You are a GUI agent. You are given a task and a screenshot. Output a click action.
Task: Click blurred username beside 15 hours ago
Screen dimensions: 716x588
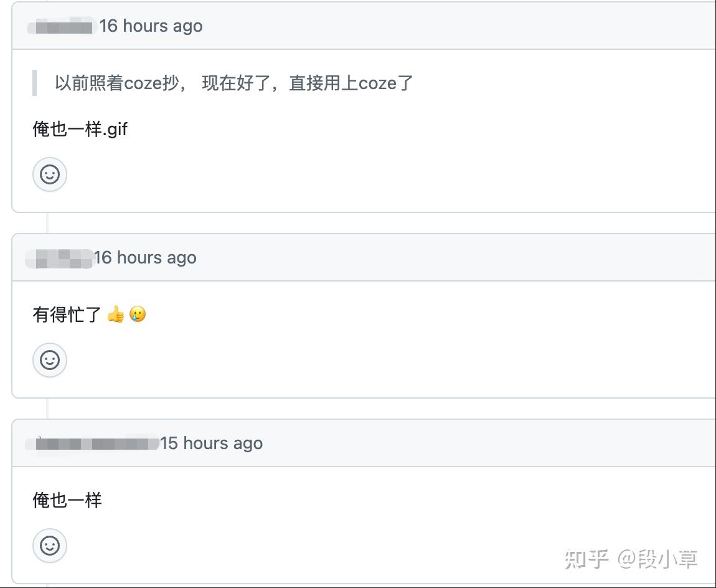click(x=93, y=443)
